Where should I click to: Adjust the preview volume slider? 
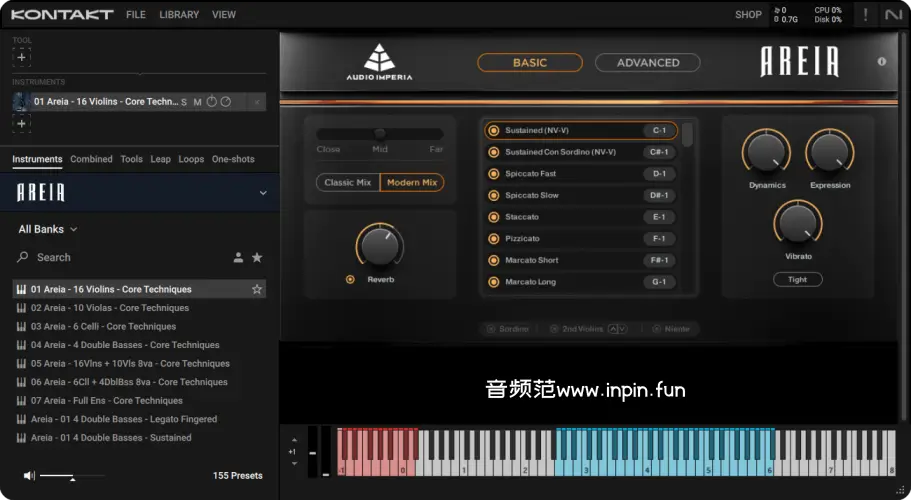click(x=72, y=476)
